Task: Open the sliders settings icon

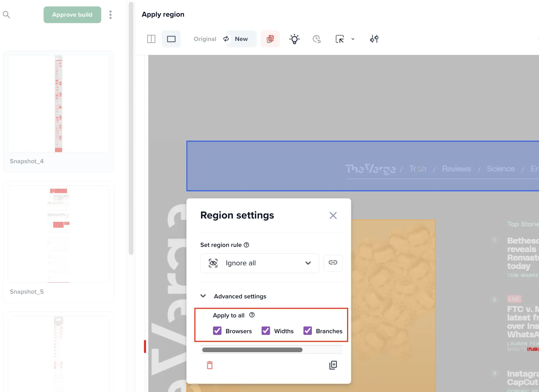Action: point(374,39)
